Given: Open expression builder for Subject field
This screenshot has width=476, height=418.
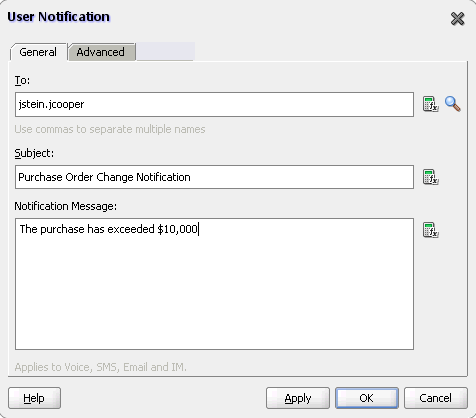Looking at the screenshot, I should (x=430, y=177).
